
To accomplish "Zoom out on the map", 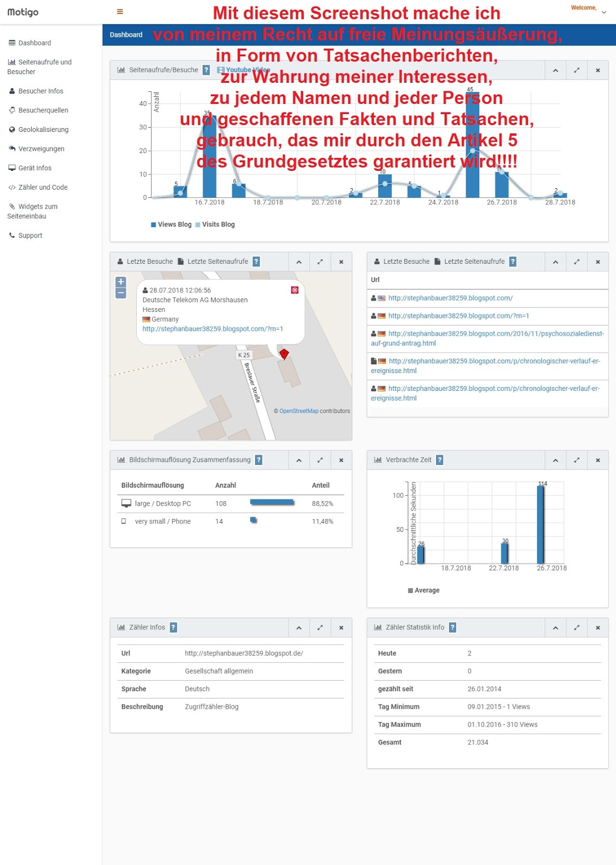I will pos(121,292).
